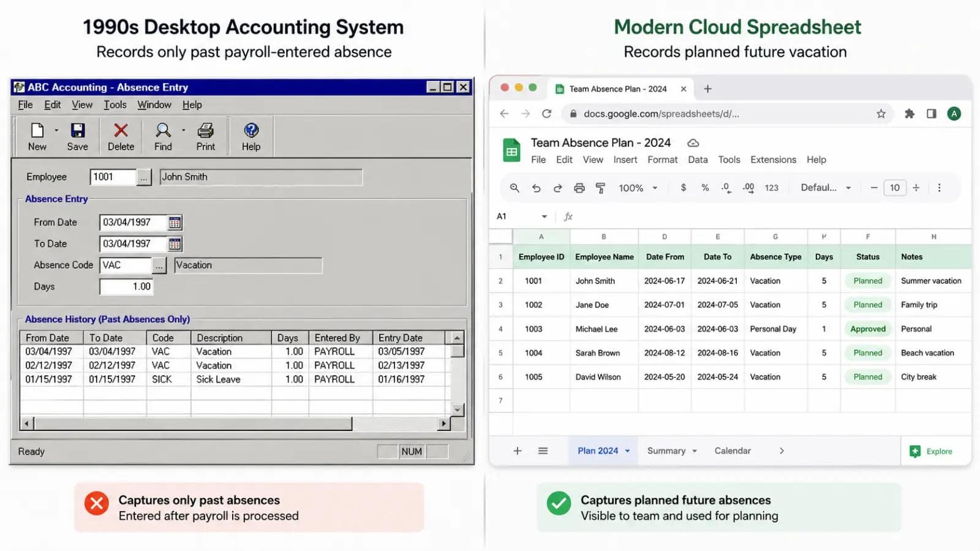Image resolution: width=980 pixels, height=551 pixels.
Task: Click the horizontal scrollbar thumb in absence history
Action: (x=193, y=423)
